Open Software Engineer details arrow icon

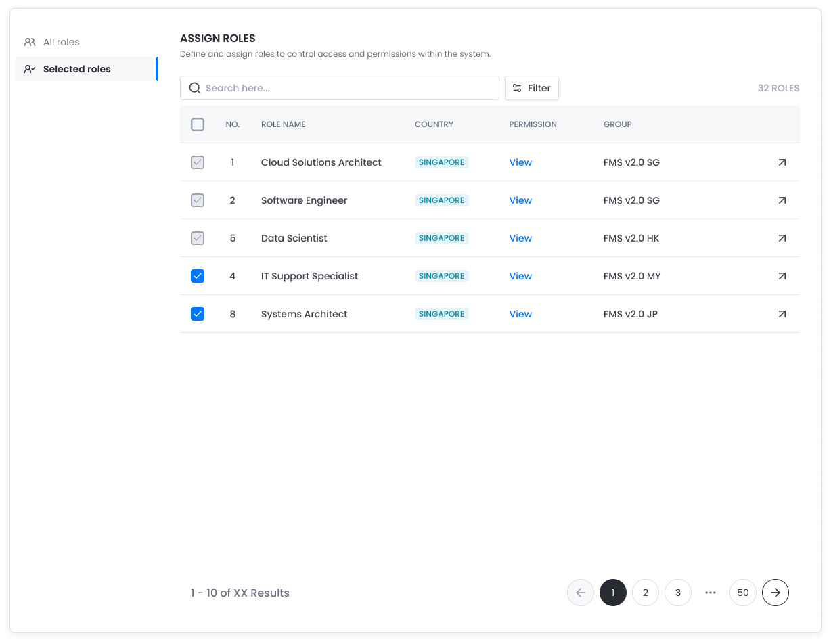[782, 200]
